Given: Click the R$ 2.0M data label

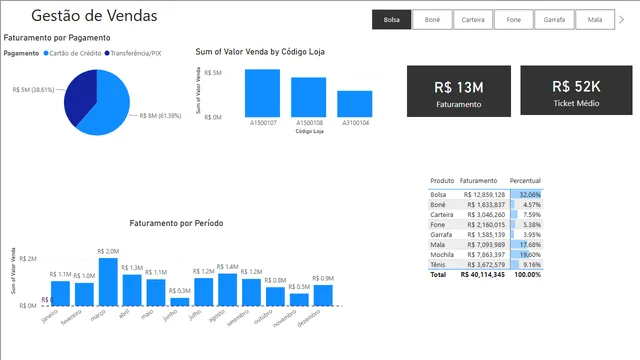Looking at the screenshot, I should coord(108,251).
